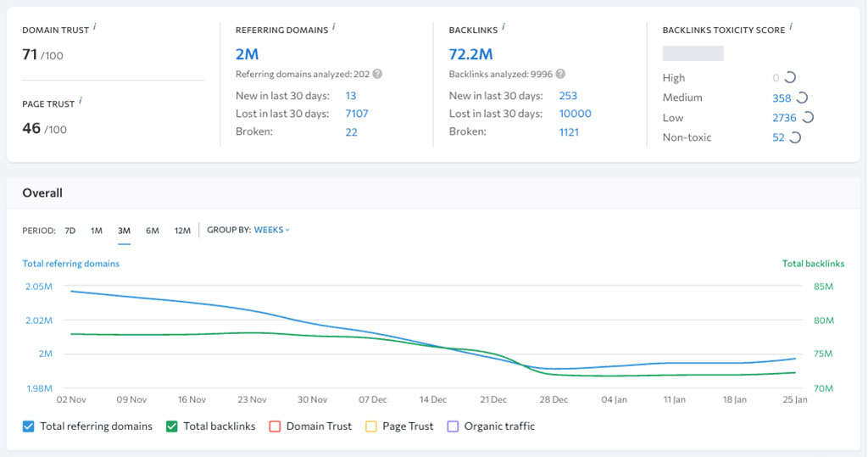This screenshot has height=457, width=868.
Task: Click the 28 Dec date on chart axis
Action: [x=554, y=399]
